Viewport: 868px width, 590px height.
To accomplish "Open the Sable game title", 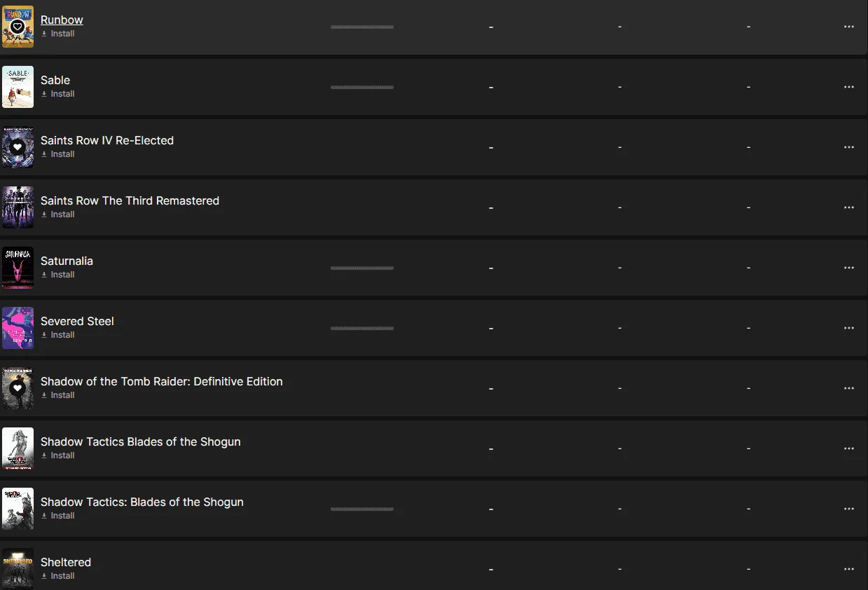I will (55, 80).
